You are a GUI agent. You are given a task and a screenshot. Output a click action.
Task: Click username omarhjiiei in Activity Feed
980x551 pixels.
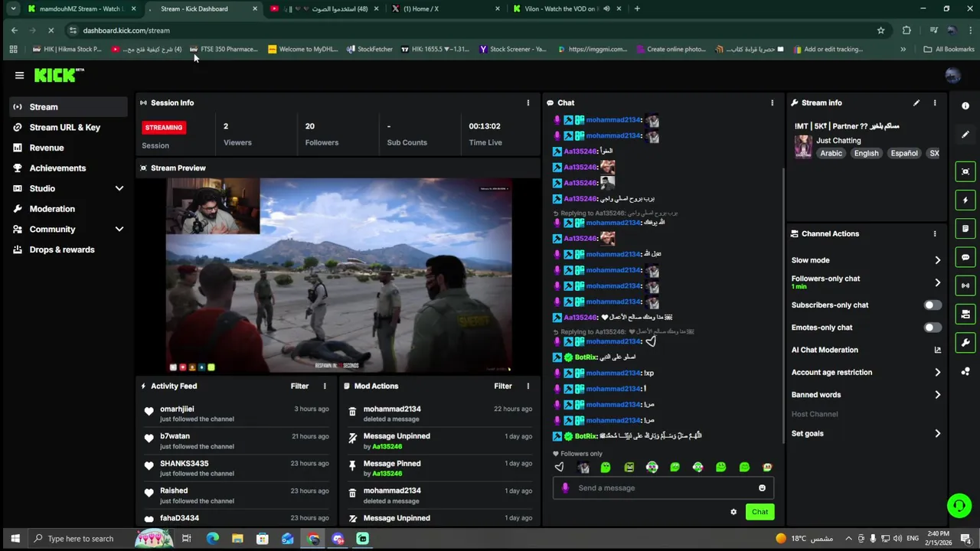click(177, 409)
